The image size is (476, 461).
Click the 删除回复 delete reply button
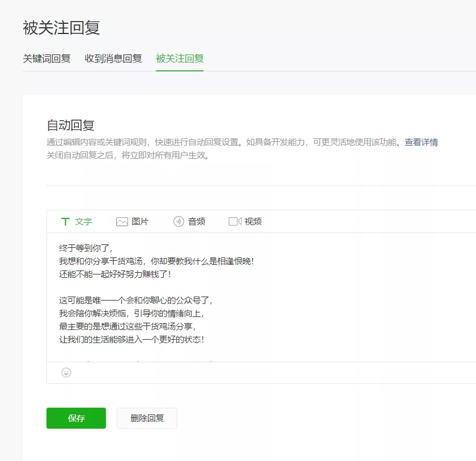(x=147, y=418)
